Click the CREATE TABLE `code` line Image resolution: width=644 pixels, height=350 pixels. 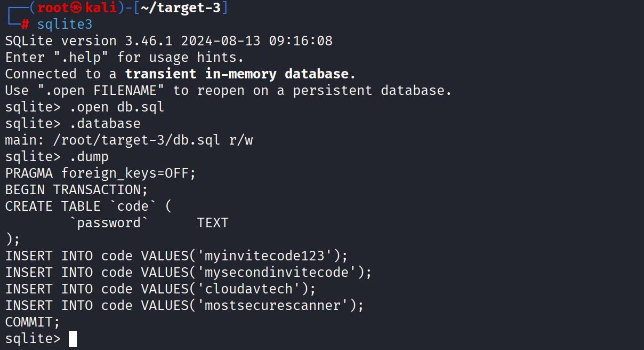click(x=88, y=206)
